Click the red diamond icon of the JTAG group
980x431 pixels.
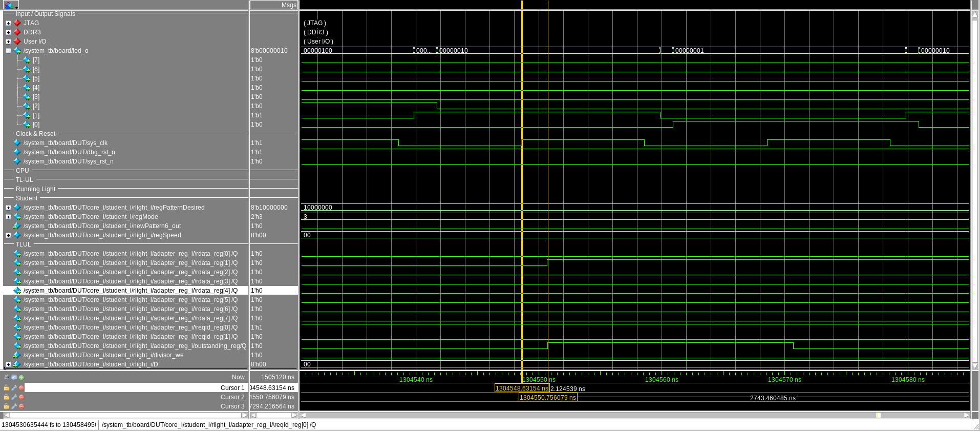click(17, 23)
